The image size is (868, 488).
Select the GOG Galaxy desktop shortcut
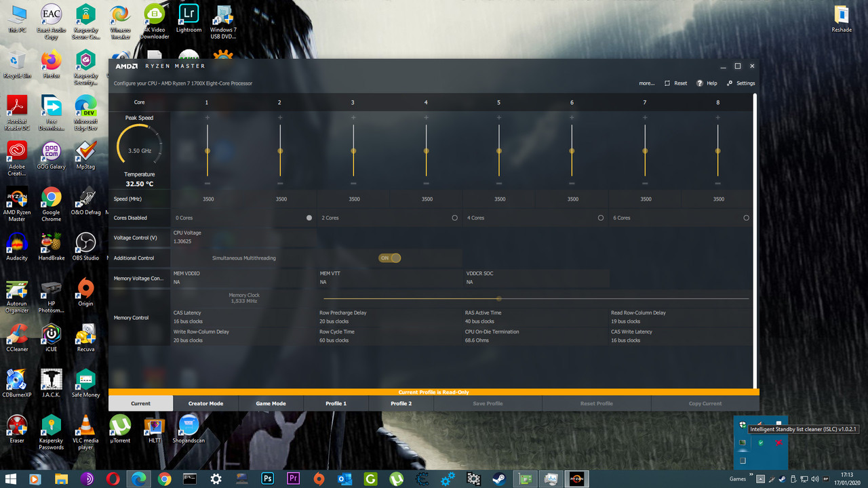[x=52, y=155]
